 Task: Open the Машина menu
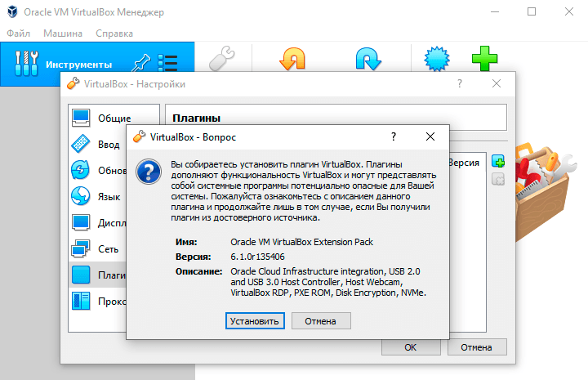(x=63, y=34)
